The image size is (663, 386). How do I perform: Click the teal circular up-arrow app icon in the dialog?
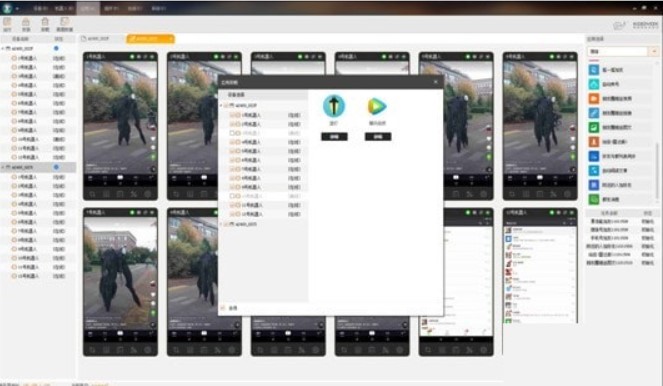[x=334, y=106]
